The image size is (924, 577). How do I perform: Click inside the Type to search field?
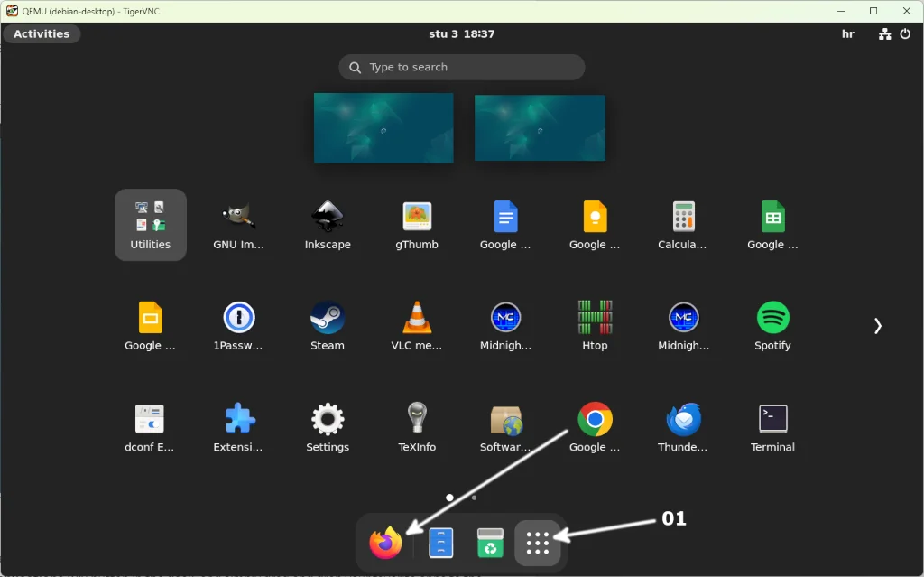[461, 67]
